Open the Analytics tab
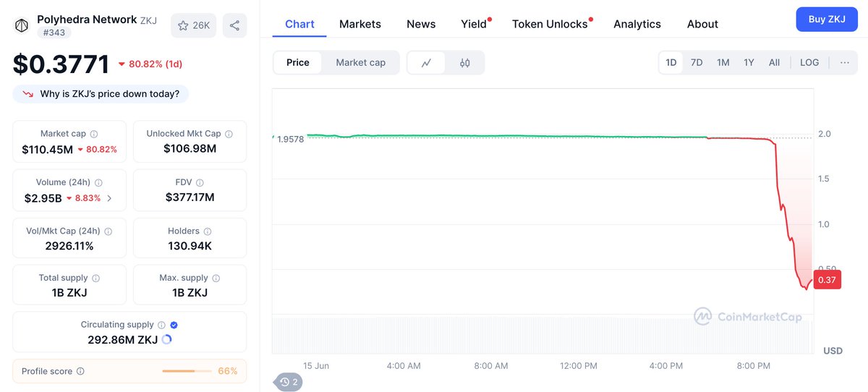 [637, 24]
